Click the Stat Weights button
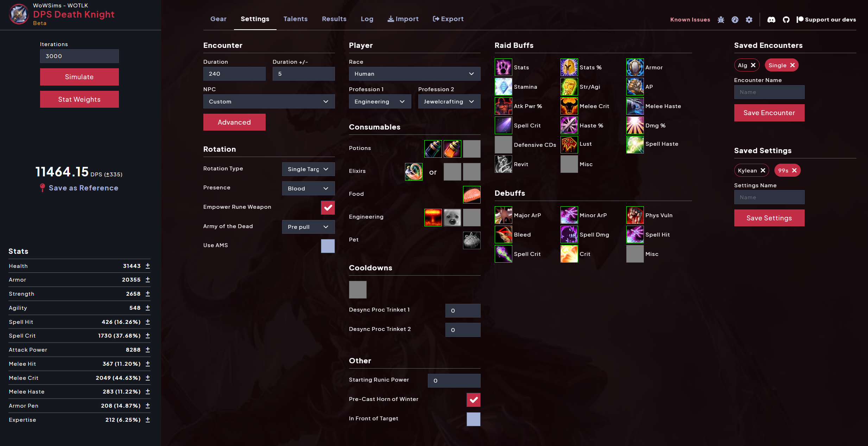Viewport: 868px width, 446px height. pyautogui.click(x=79, y=99)
